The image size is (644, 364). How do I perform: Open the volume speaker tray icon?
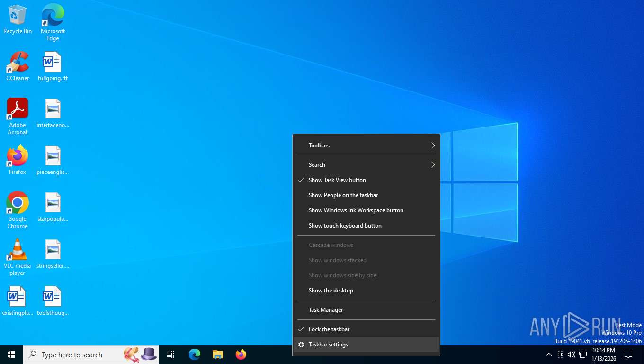click(572, 355)
